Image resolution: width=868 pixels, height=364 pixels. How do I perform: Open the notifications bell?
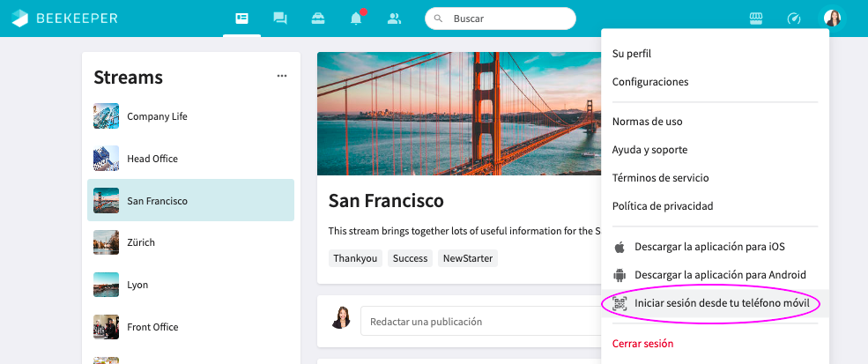(356, 19)
